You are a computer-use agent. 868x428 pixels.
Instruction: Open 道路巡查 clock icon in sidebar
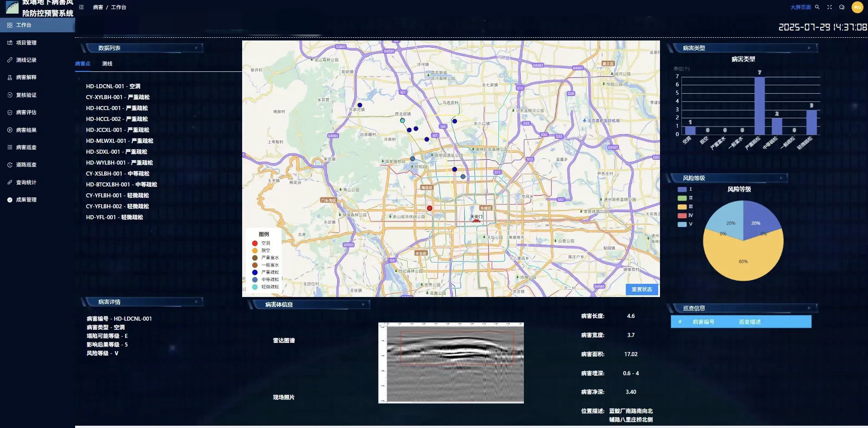pyautogui.click(x=10, y=165)
